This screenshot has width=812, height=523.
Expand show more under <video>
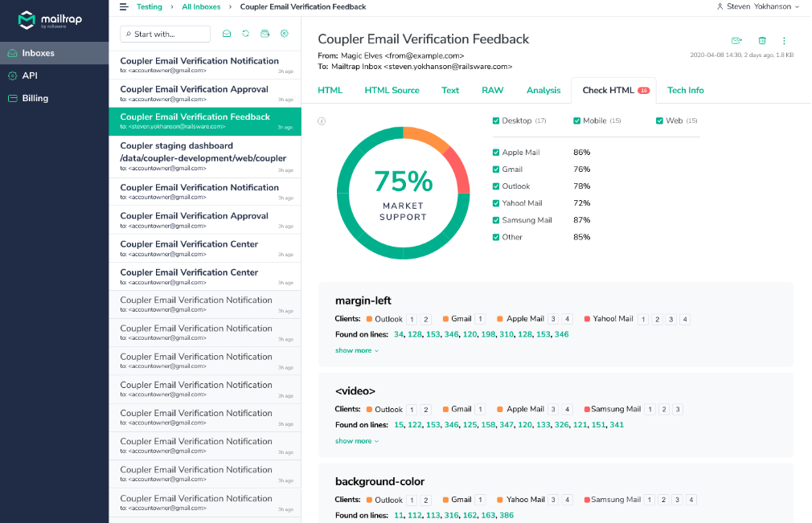coord(357,441)
